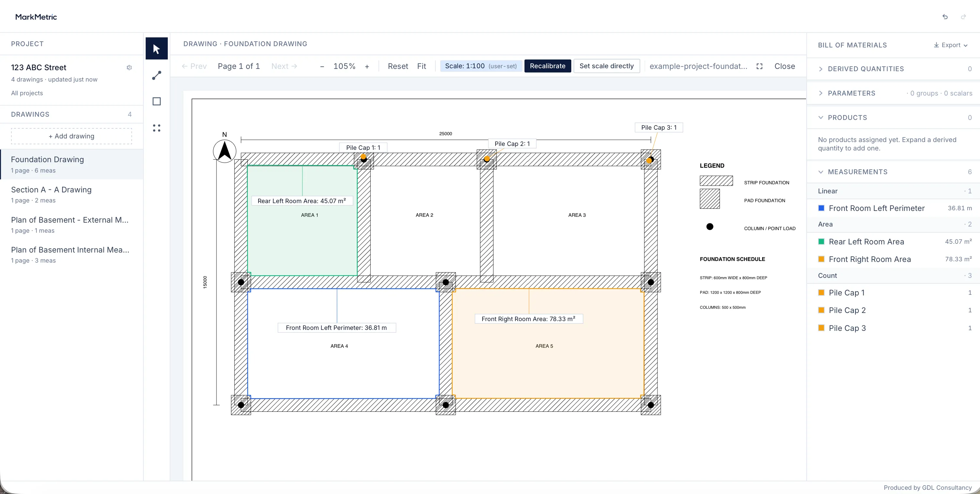980x494 pixels.
Task: Click the 105% zoom level value
Action: (x=344, y=66)
